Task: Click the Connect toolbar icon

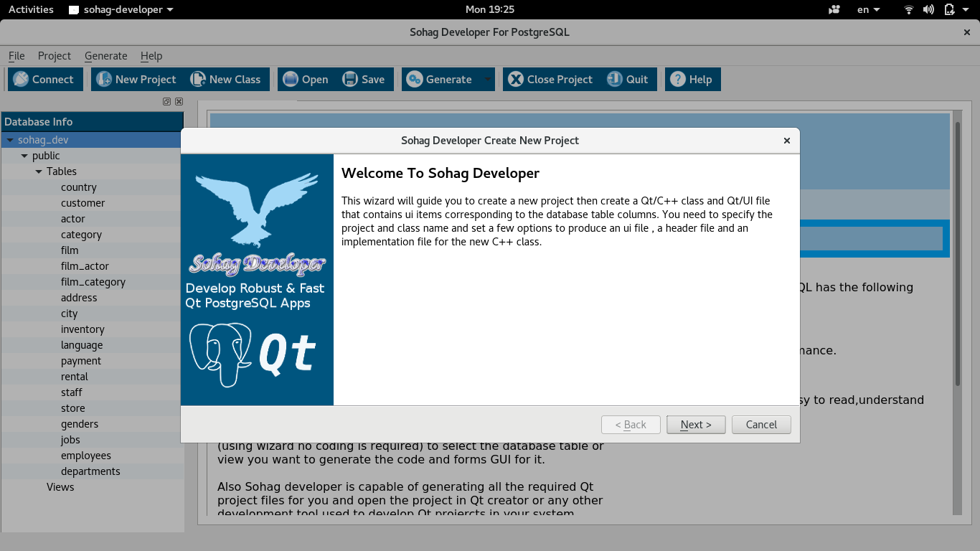Action: coord(21,79)
